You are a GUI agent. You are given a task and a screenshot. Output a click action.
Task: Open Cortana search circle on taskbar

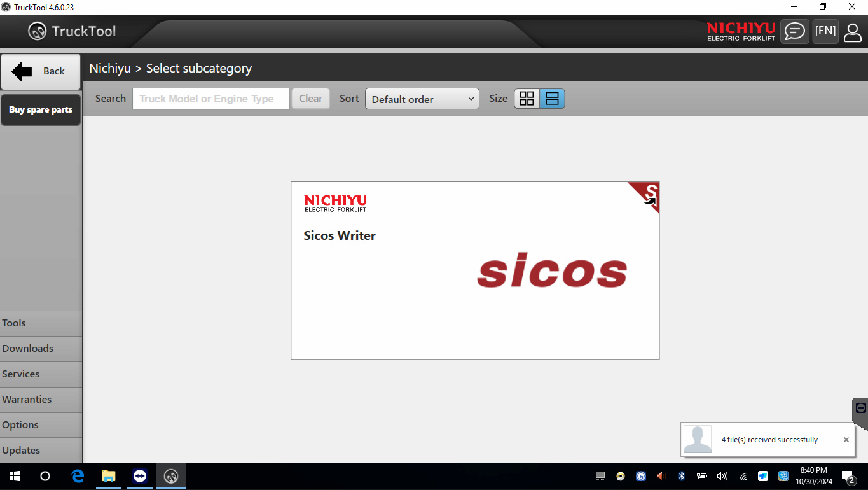45,476
